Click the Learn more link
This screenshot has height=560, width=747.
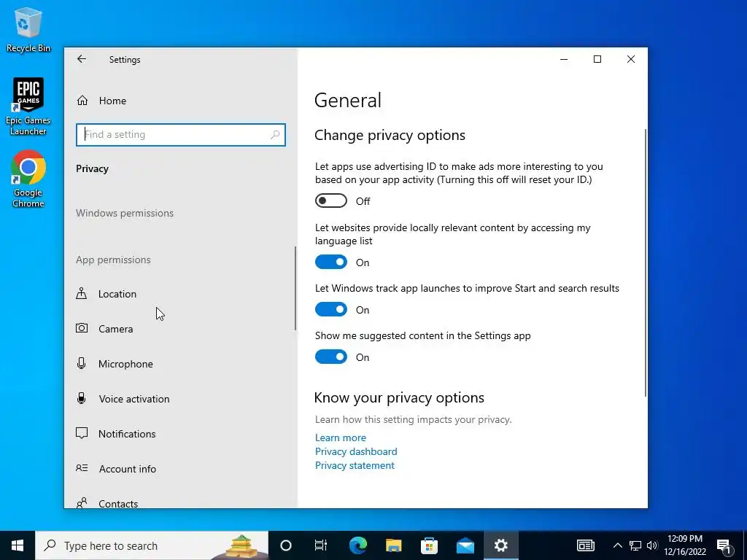[x=340, y=437]
